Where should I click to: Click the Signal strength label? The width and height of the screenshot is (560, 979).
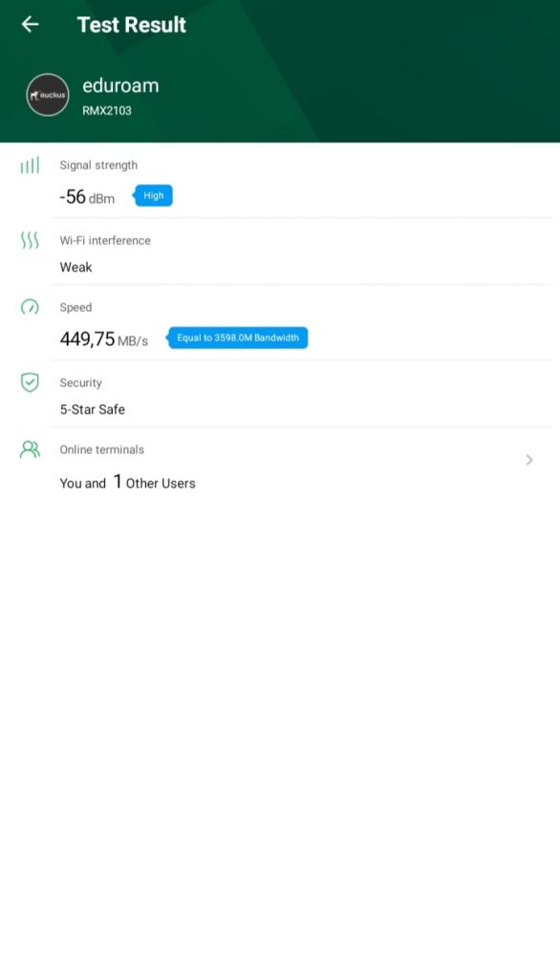pos(98,165)
